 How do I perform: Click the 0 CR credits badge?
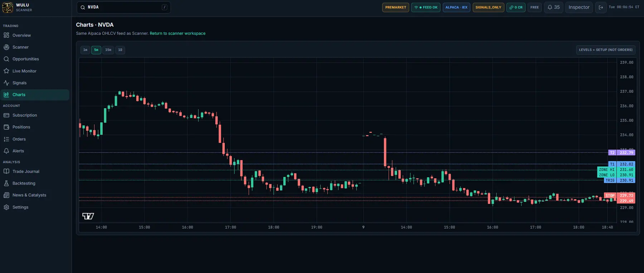(x=516, y=7)
